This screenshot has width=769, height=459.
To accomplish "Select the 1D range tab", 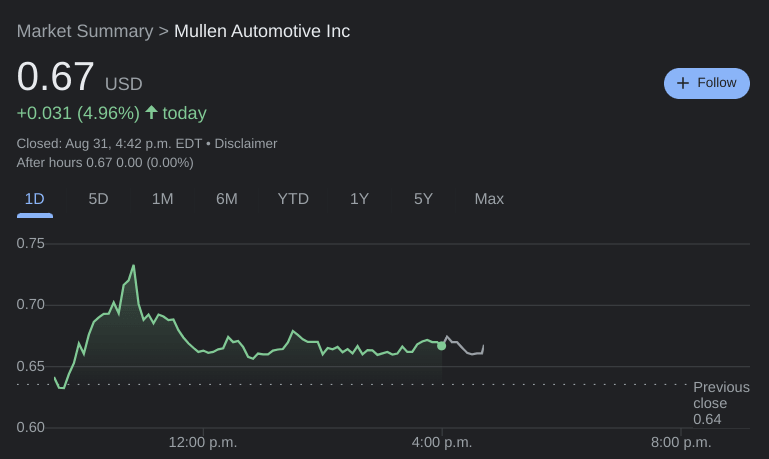I will [34, 199].
